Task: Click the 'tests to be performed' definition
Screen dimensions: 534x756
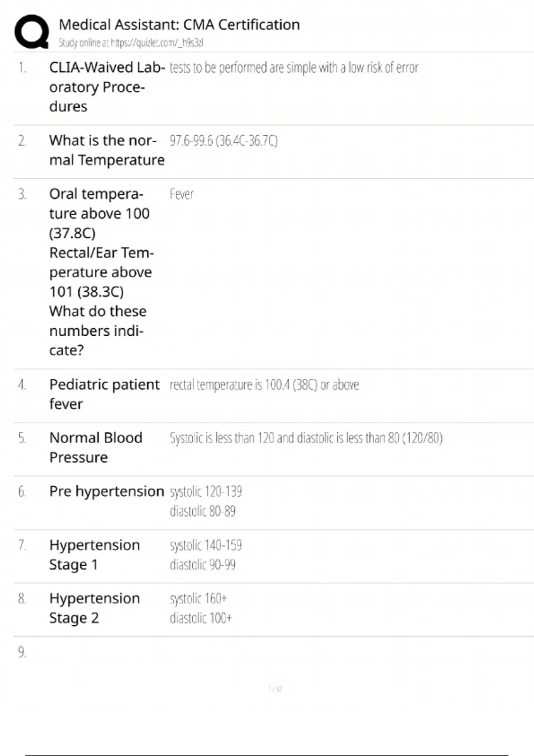Action: click(294, 68)
